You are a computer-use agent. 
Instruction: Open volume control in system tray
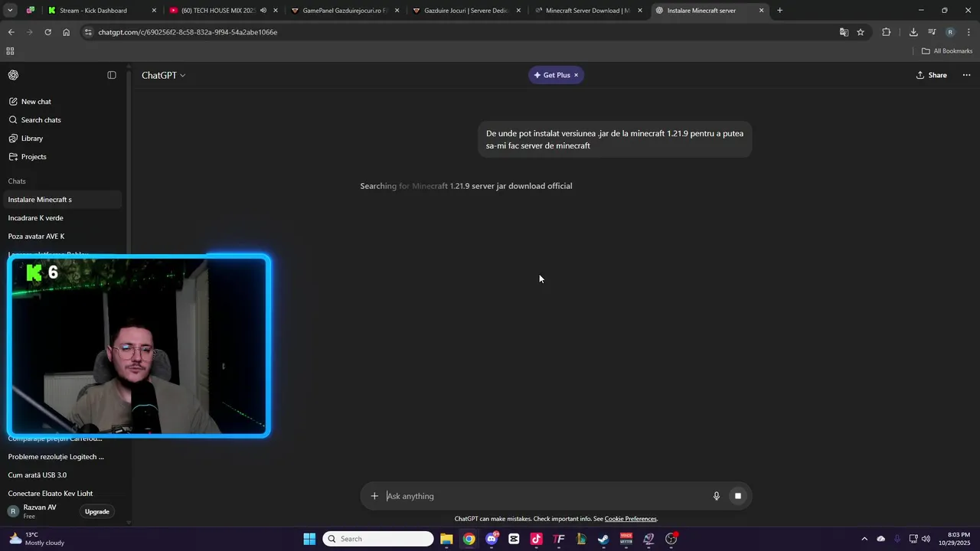pos(926,539)
